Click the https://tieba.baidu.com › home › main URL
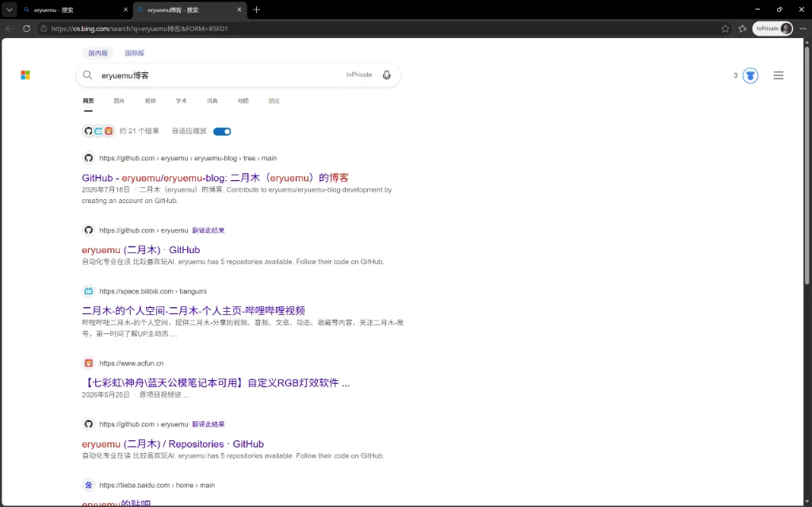812x507 pixels. click(157, 486)
